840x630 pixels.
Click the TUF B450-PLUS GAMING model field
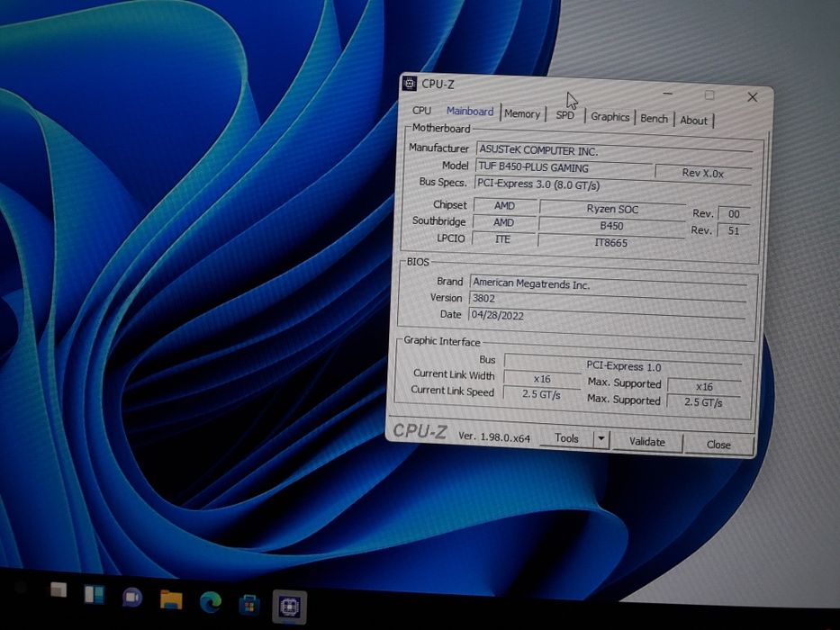(564, 167)
